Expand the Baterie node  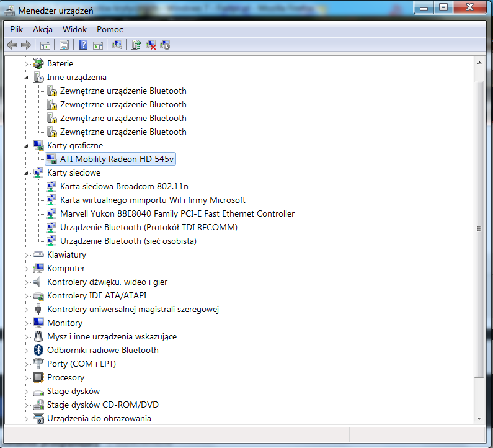click(27, 64)
